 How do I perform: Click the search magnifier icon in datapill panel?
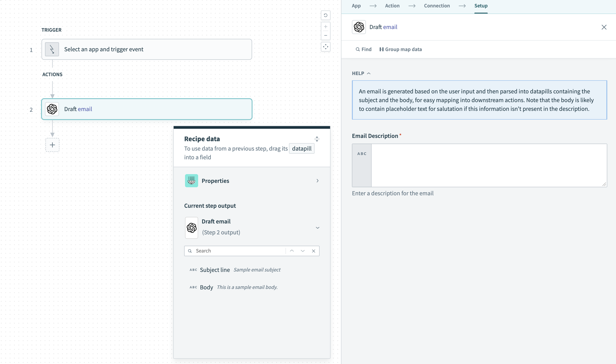pyautogui.click(x=190, y=251)
